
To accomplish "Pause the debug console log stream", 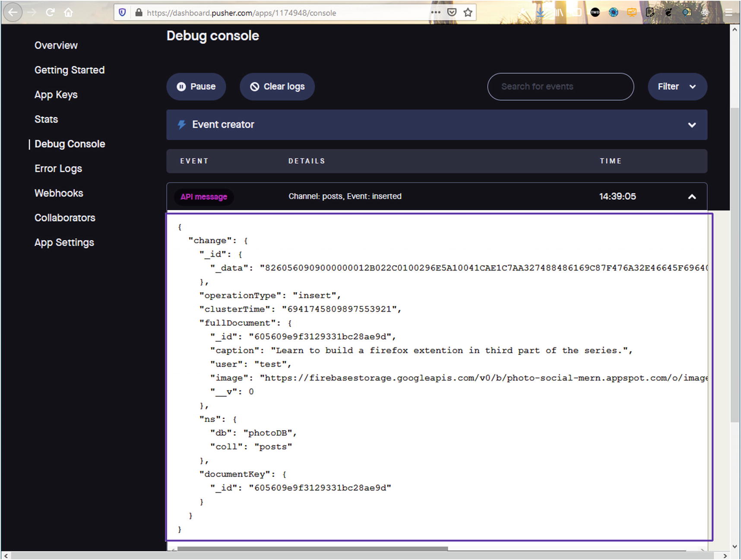I will (x=196, y=87).
